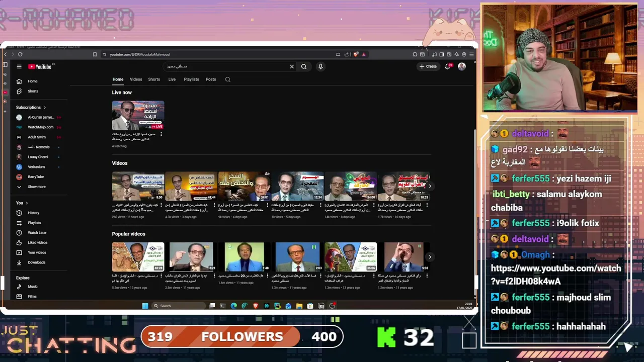
Task: Open Brave Leo AI sparkle icon
Action: (456, 54)
